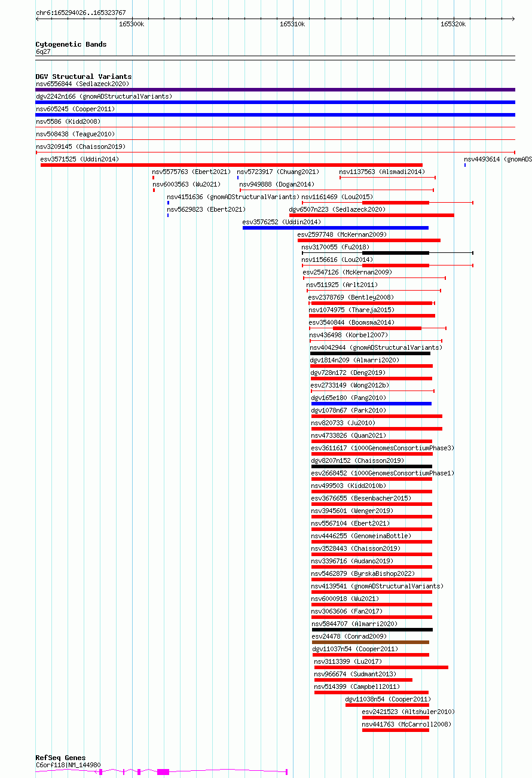Image resolution: width=532 pixels, height=778 pixels.
Task: Select the 165310k ruler tick label
Action: 292,24
